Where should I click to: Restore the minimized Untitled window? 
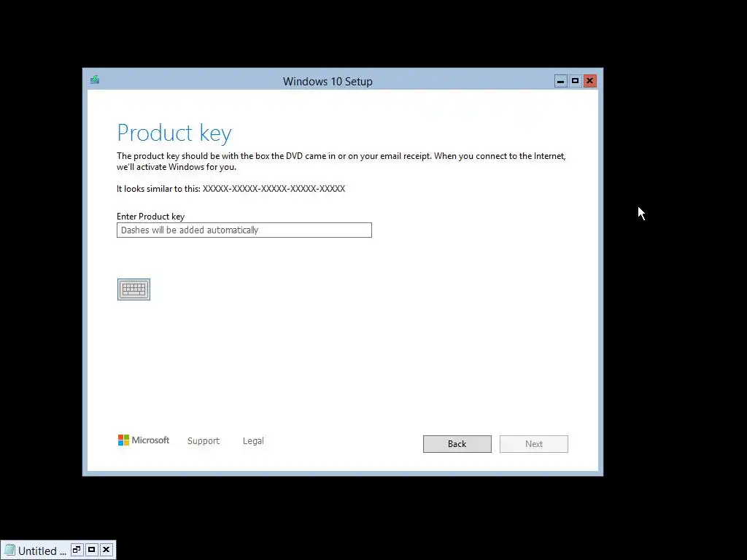pyautogui.click(x=77, y=550)
